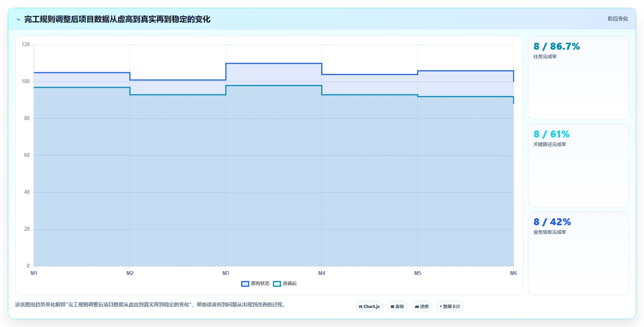Image resolution: width=644 pixels, height=327 pixels.
Task: Open the 关键路径完成率 data card
Action: pyautogui.click(x=578, y=165)
